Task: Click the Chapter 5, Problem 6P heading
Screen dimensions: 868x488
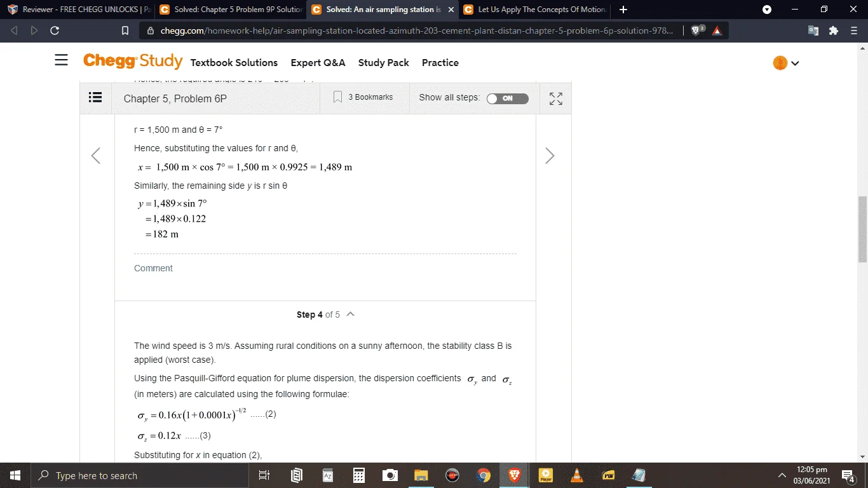Action: pos(175,98)
